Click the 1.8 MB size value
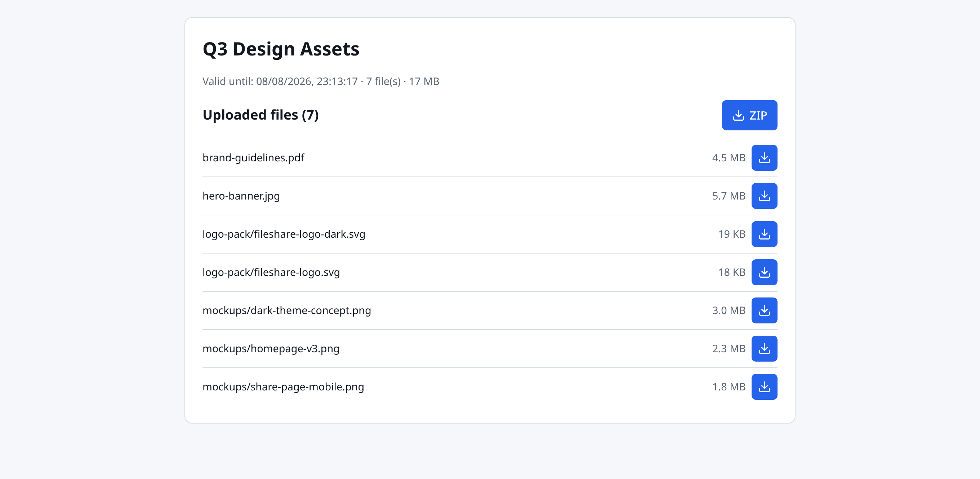Screen dimensions: 980x479 point(729,387)
